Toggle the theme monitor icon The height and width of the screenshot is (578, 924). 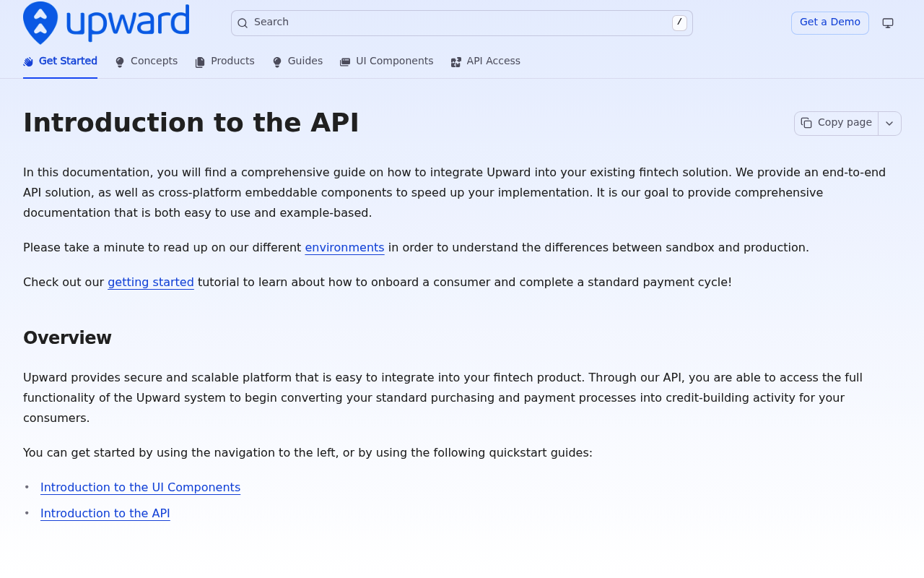click(888, 23)
